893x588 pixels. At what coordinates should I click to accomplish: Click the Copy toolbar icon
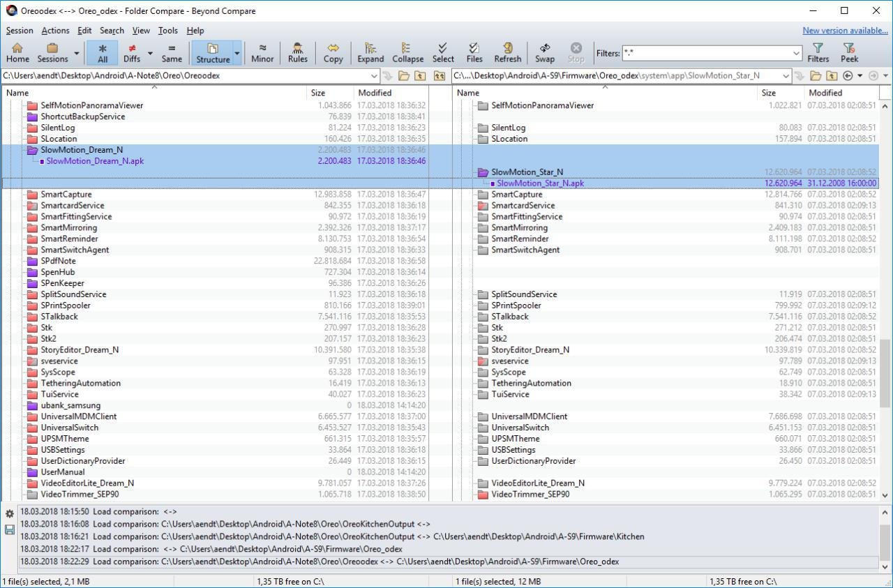click(x=333, y=53)
